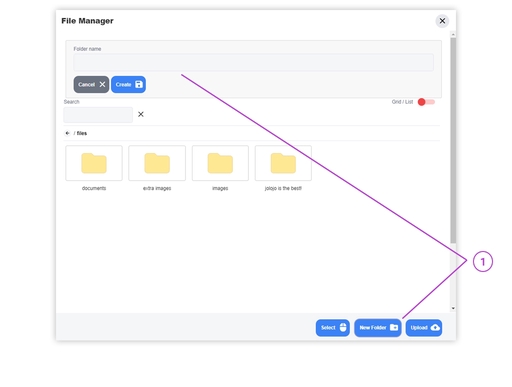Click the scrollbar up arrow
The image size is (512, 387).
(x=453, y=34)
